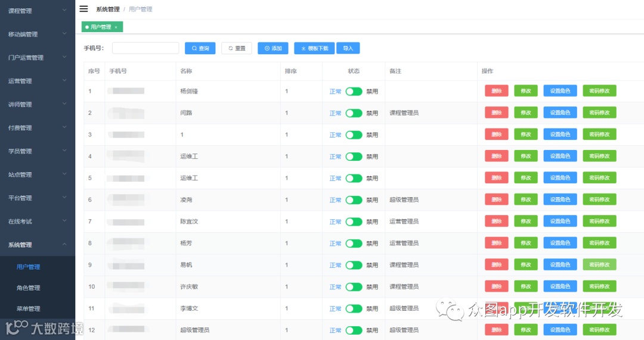644x340 pixels.
Task: Toggle status switch in row 4
Action: coord(354,157)
